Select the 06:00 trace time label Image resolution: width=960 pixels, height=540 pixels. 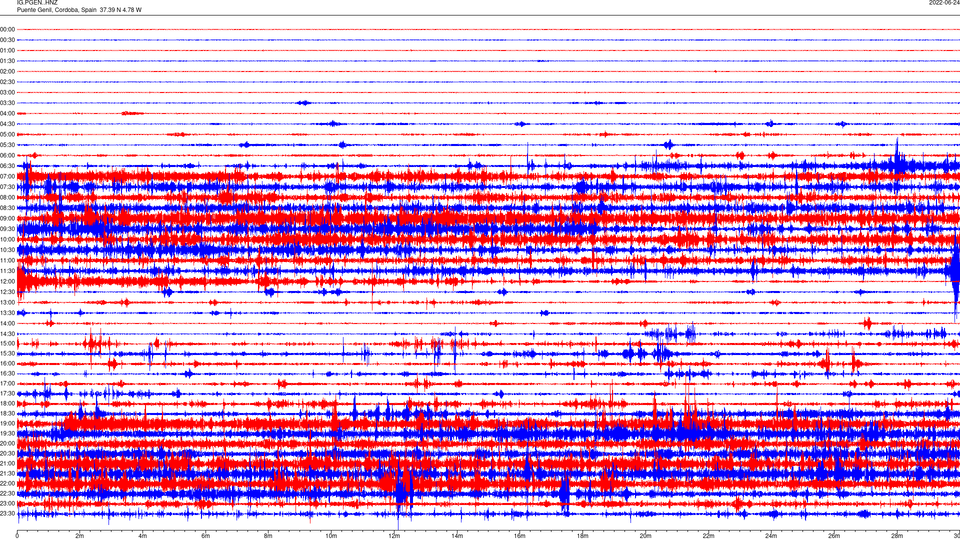(7, 156)
